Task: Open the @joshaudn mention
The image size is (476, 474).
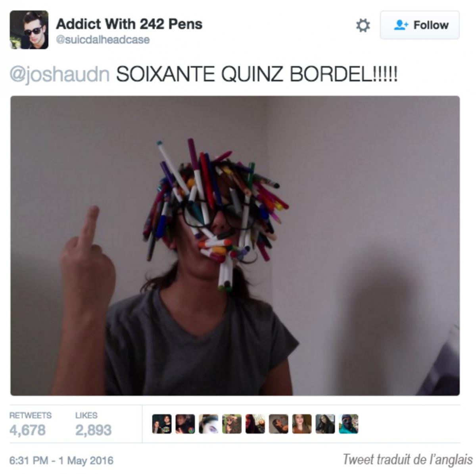Action: click(x=59, y=74)
